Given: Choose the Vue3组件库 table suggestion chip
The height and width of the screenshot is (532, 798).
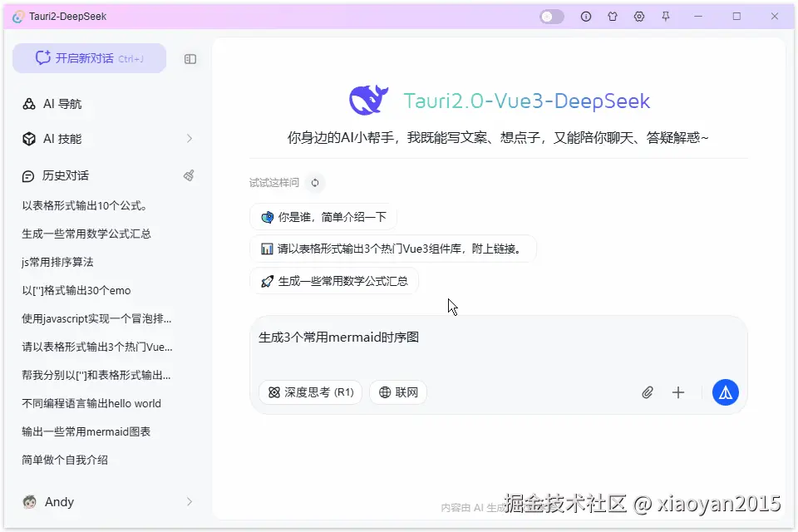Looking at the screenshot, I should pyautogui.click(x=393, y=249).
